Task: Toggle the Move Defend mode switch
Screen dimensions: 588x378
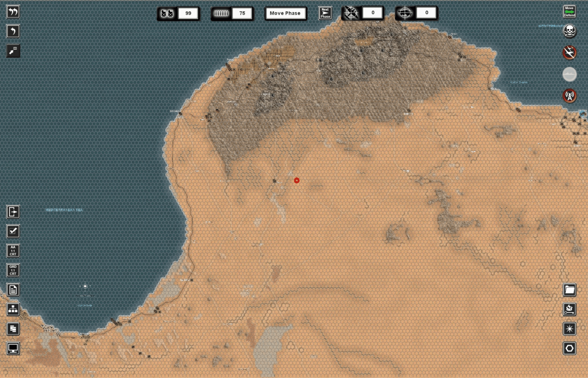Action: [x=569, y=12]
